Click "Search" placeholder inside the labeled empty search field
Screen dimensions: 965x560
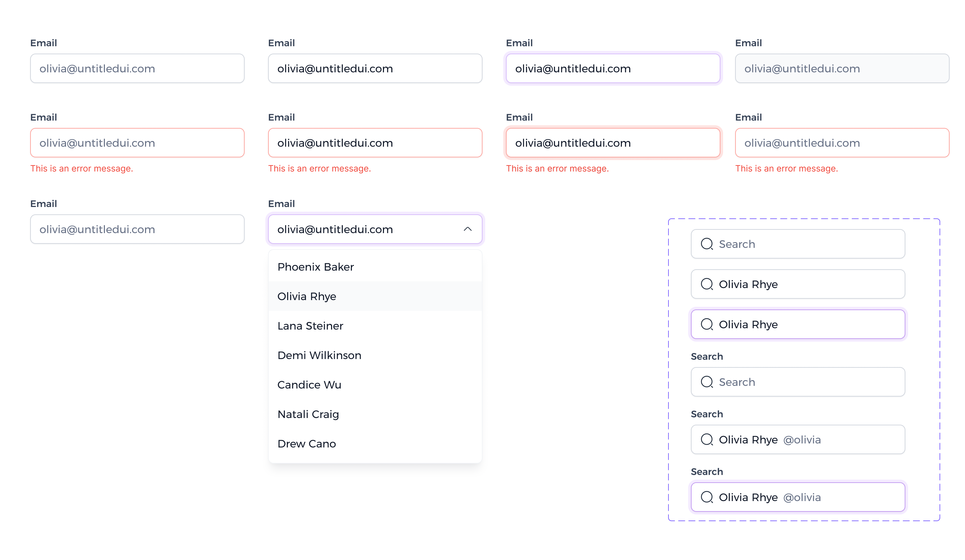[x=737, y=382]
